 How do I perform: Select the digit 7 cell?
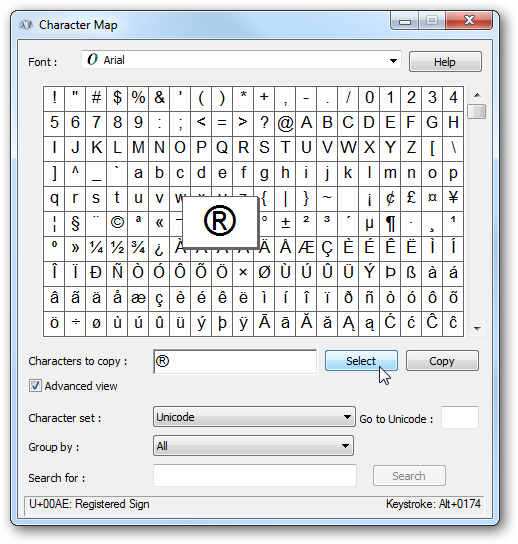click(96, 123)
